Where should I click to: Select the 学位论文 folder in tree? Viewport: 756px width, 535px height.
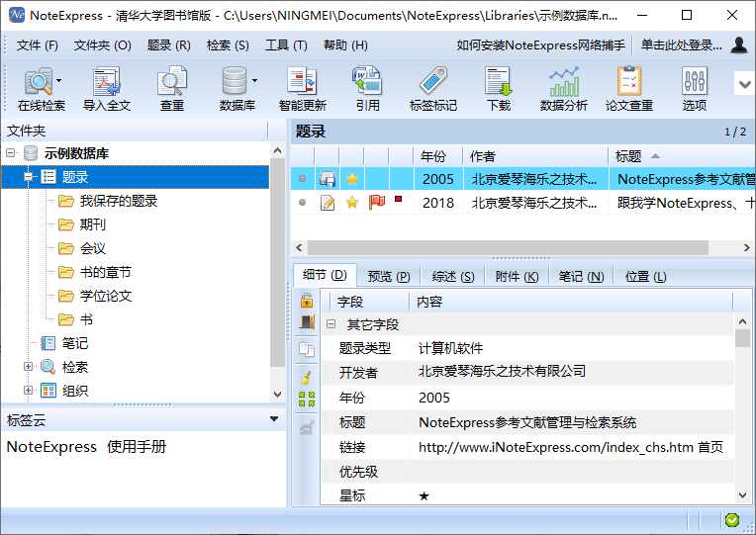click(106, 296)
